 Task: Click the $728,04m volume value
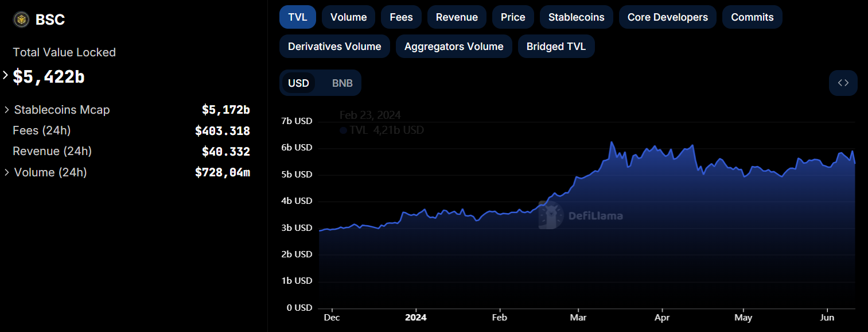point(223,172)
